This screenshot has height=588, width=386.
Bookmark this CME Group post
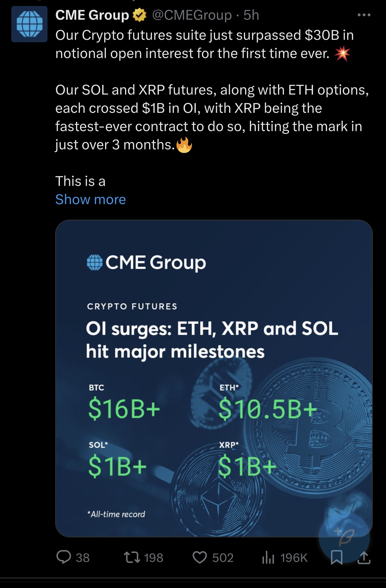[x=337, y=557]
